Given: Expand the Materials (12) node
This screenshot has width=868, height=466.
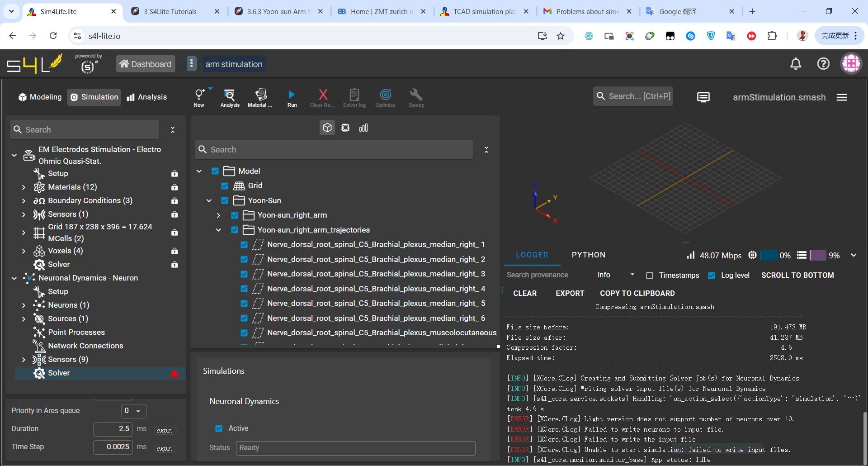Looking at the screenshot, I should click(24, 187).
